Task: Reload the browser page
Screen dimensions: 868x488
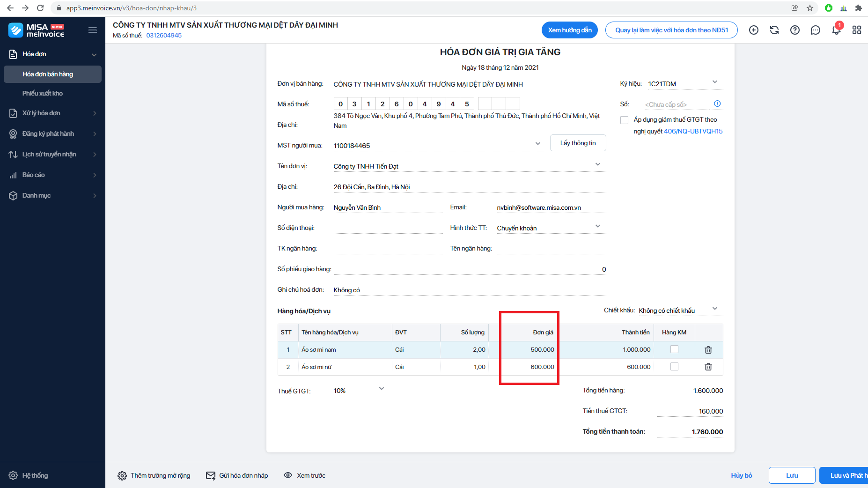Action: click(40, 8)
